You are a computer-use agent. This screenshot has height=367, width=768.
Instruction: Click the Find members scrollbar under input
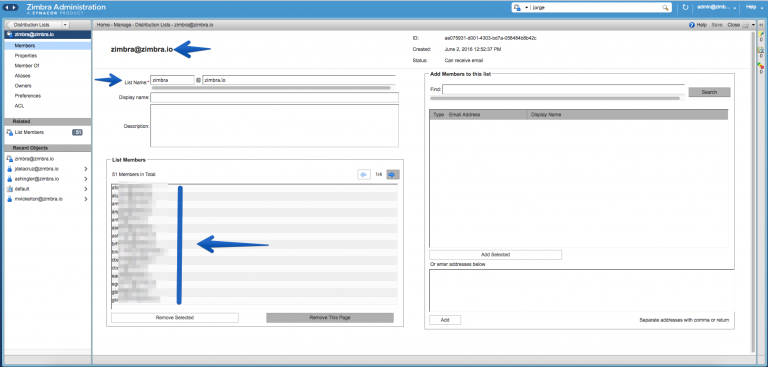(x=554, y=98)
